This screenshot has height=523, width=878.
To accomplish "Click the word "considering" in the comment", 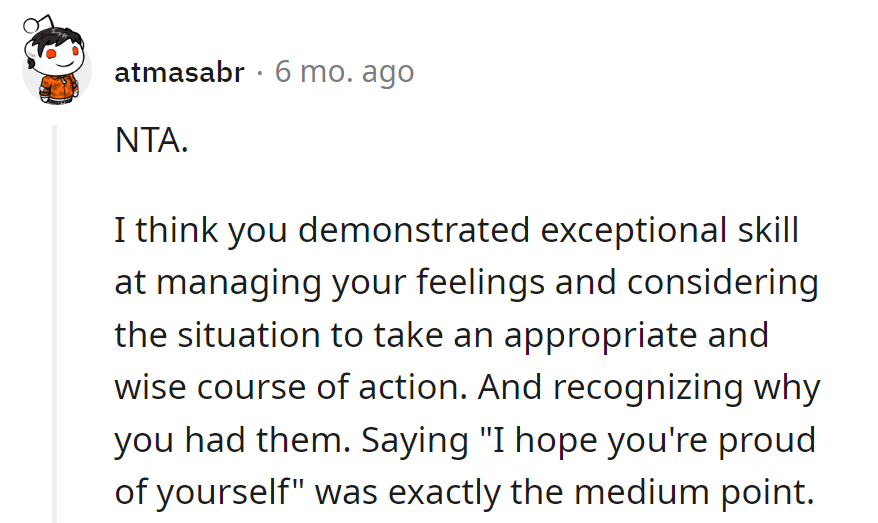I will pos(722,283).
